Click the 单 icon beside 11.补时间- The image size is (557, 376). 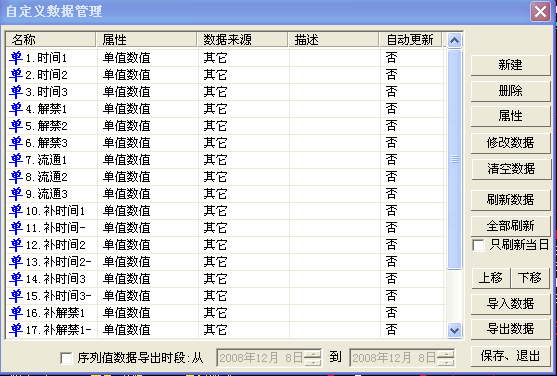coord(16,228)
